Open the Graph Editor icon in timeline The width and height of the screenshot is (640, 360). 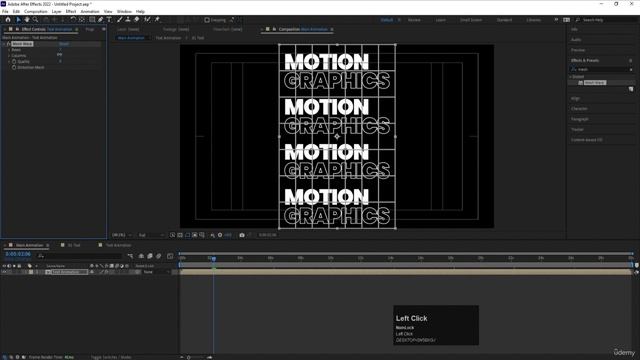coord(170,256)
